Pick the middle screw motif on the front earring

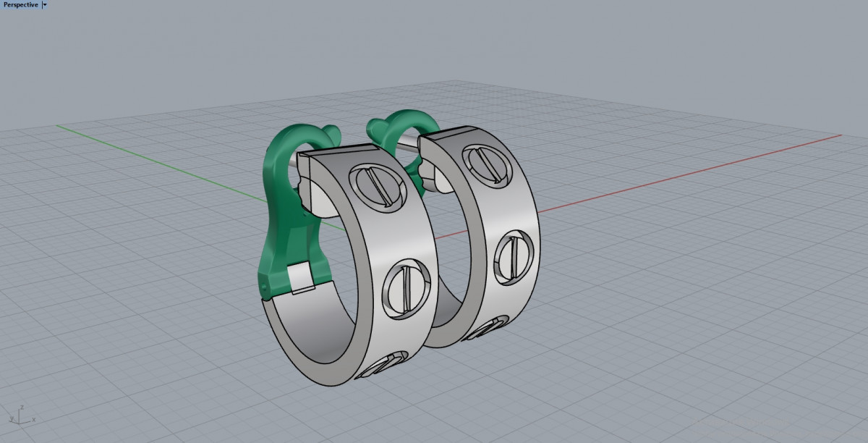407,288
